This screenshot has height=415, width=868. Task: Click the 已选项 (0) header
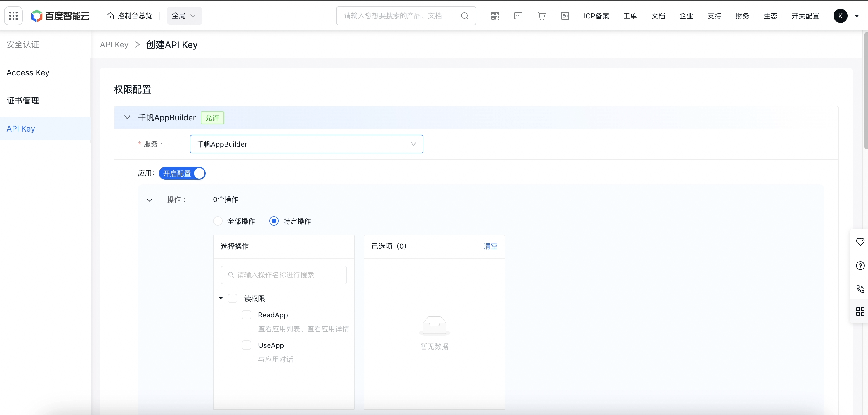click(x=389, y=246)
